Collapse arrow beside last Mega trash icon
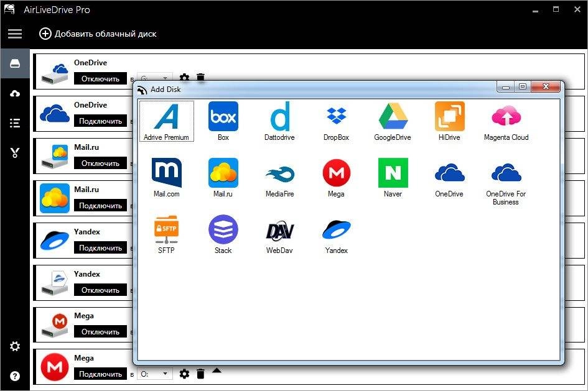The width and height of the screenshot is (588, 391). click(217, 370)
